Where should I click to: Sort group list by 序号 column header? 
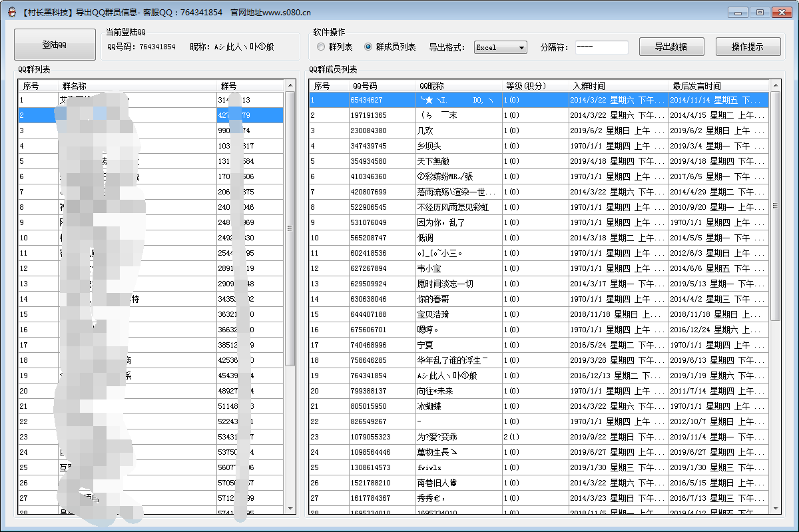(39, 86)
